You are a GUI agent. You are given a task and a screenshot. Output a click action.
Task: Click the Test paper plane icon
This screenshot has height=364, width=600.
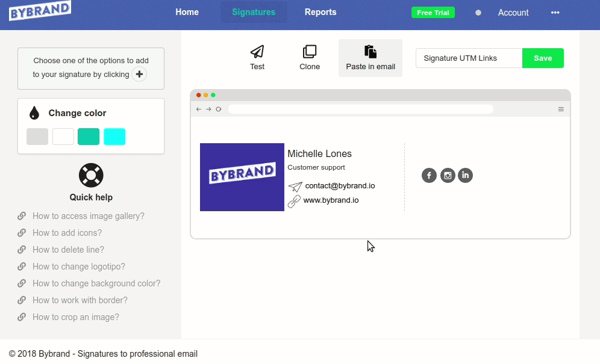pyautogui.click(x=257, y=52)
